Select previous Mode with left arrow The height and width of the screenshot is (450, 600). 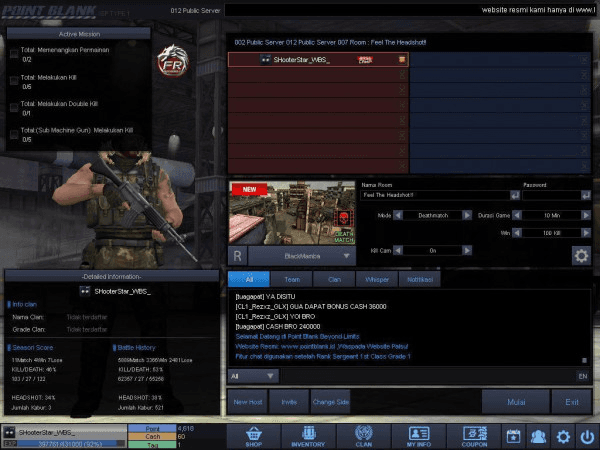pyautogui.click(x=398, y=215)
